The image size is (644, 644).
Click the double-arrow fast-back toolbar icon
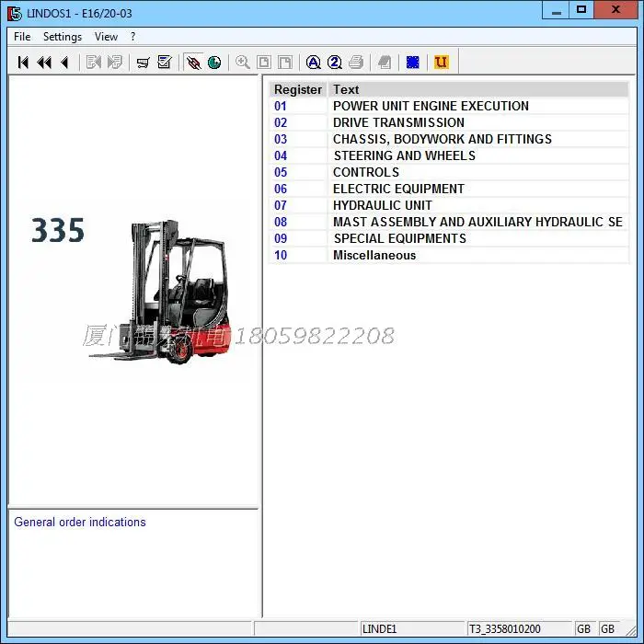[44, 63]
